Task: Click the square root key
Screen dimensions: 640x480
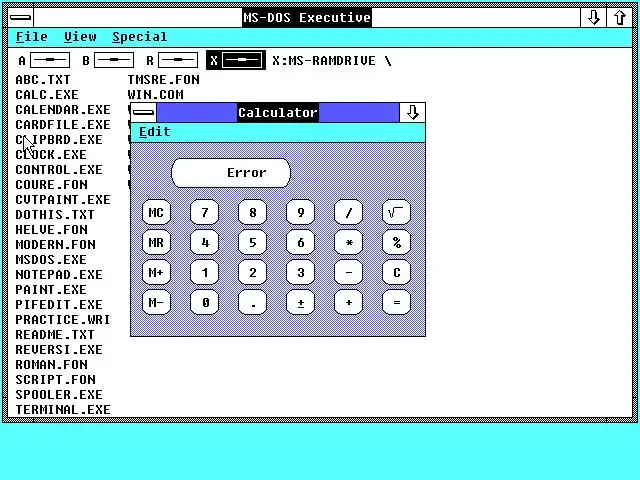Action: click(x=396, y=212)
